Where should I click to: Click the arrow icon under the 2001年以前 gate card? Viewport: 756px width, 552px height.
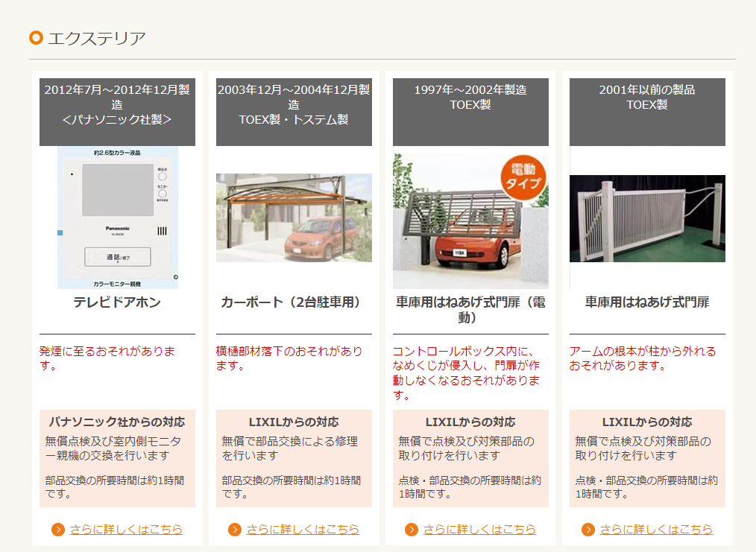point(588,530)
